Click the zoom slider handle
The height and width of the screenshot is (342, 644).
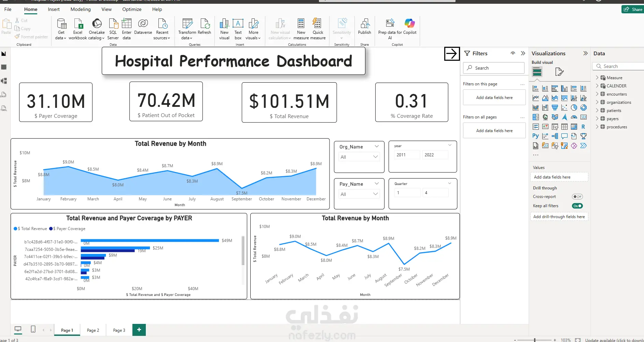coord(535,340)
